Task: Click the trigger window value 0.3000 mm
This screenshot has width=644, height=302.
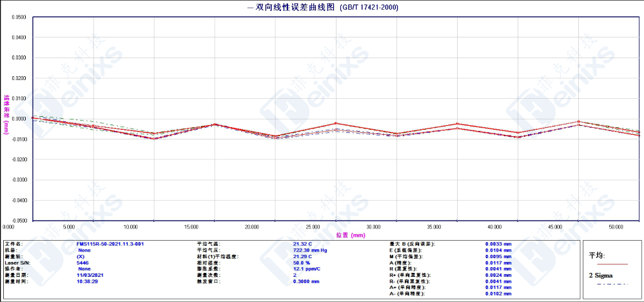Action: [306, 281]
